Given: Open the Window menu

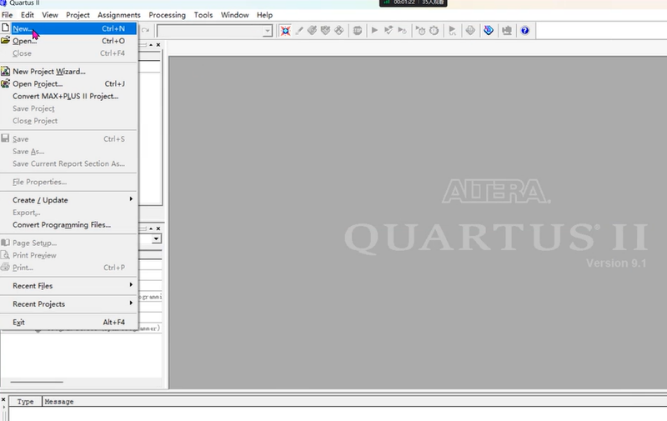Looking at the screenshot, I should (x=235, y=15).
